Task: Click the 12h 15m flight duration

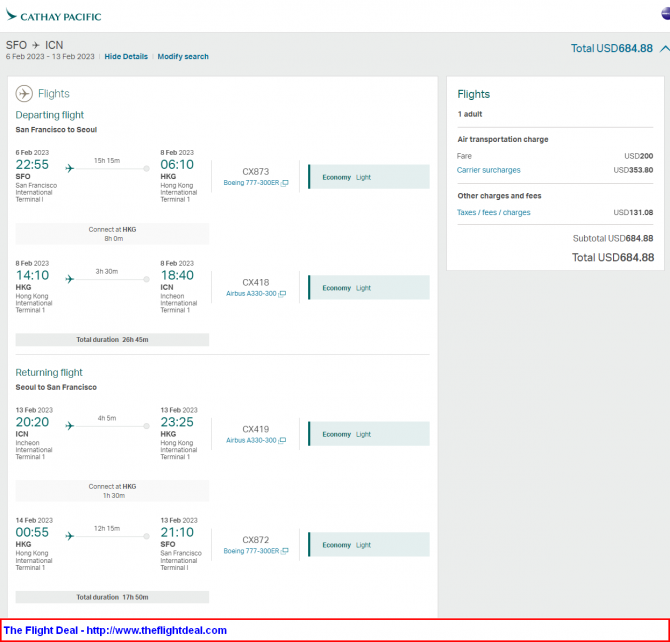Action: point(107,529)
